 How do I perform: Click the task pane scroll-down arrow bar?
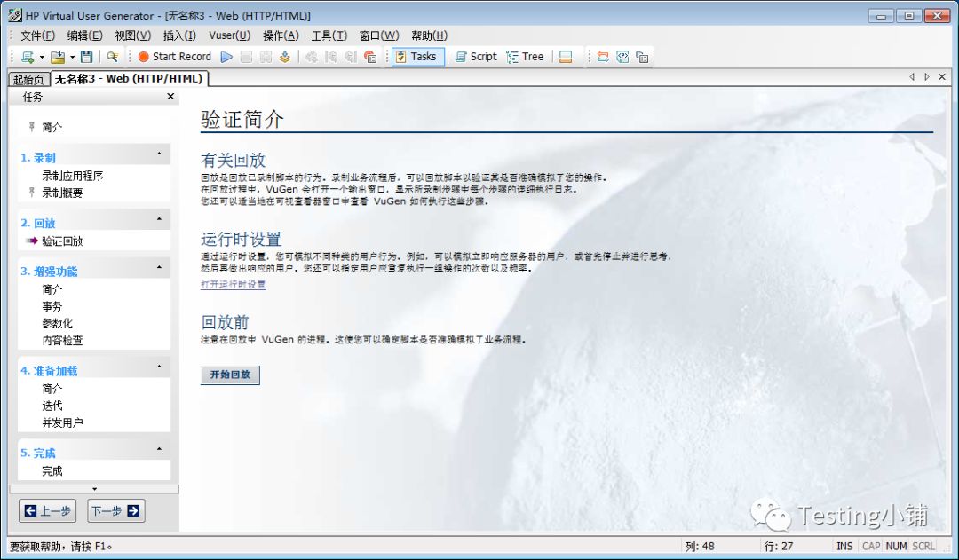(94, 489)
